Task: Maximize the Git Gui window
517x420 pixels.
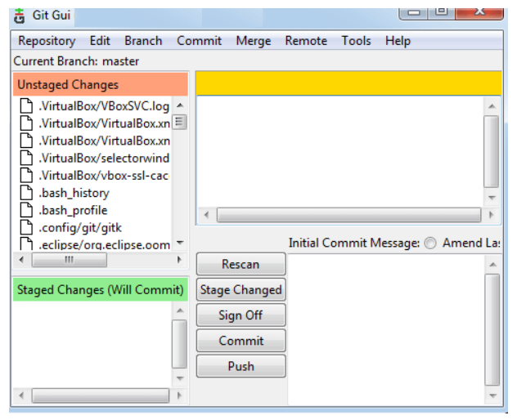Action: pyautogui.click(x=442, y=12)
